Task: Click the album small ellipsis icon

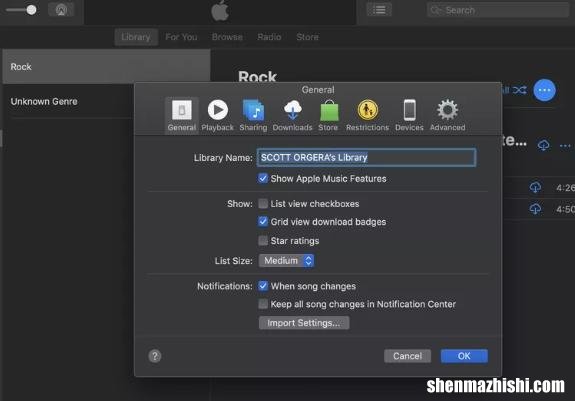Action: 565,146
